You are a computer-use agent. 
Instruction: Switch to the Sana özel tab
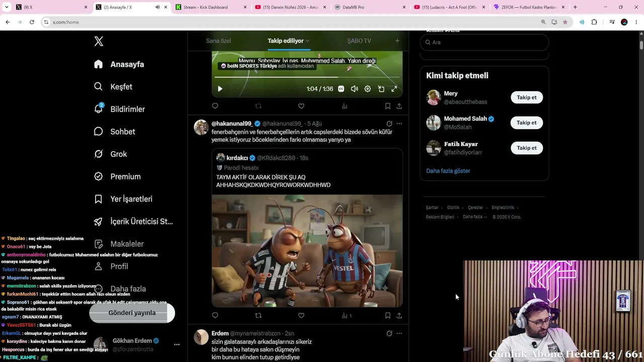coord(218,41)
